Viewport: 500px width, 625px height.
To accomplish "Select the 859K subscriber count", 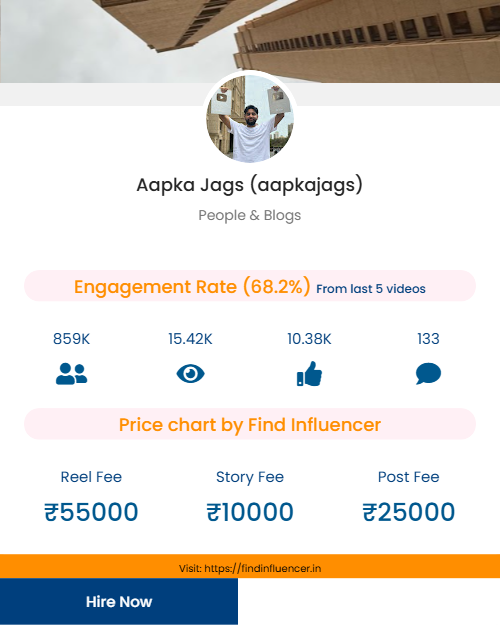I will pyautogui.click(x=71, y=339).
